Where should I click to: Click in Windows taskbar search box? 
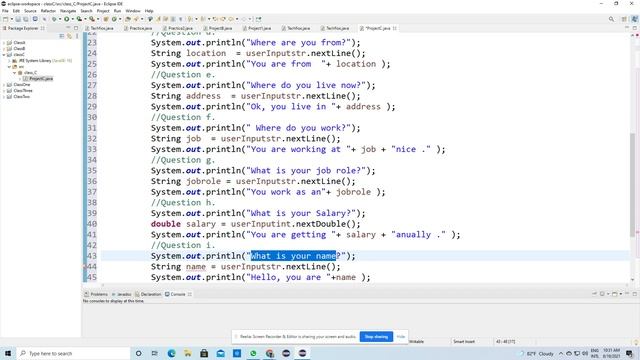[x=73, y=353]
